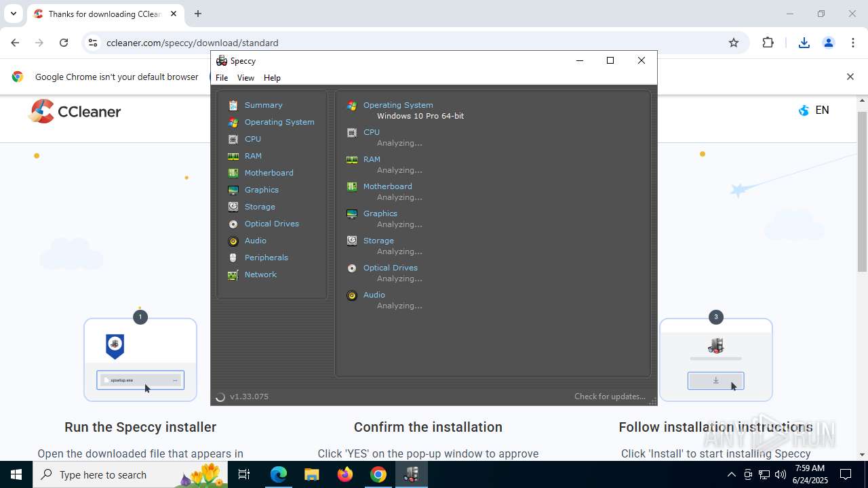Click the Operating System sidebar icon
The image size is (868, 488).
click(233, 122)
